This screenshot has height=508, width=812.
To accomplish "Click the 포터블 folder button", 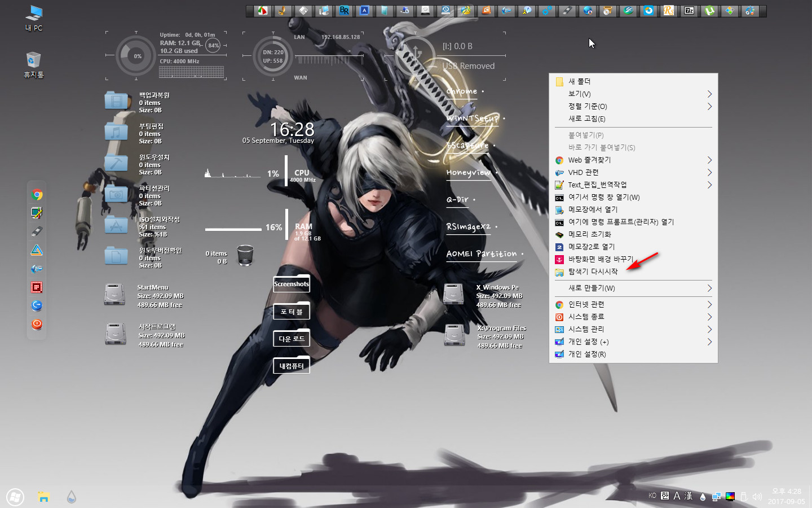I will tap(292, 311).
